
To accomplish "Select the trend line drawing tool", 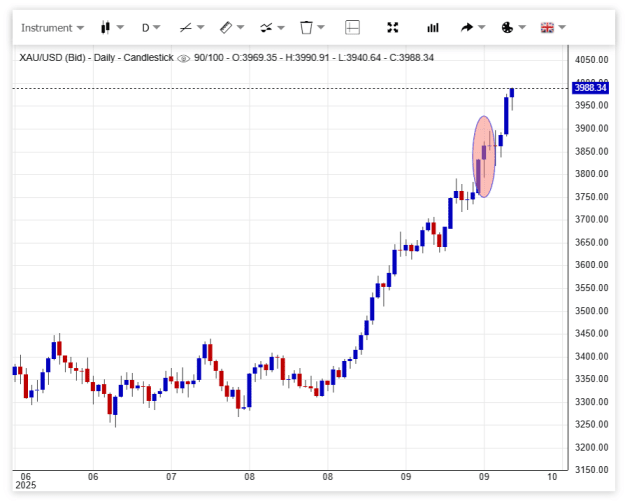I will click(x=186, y=28).
